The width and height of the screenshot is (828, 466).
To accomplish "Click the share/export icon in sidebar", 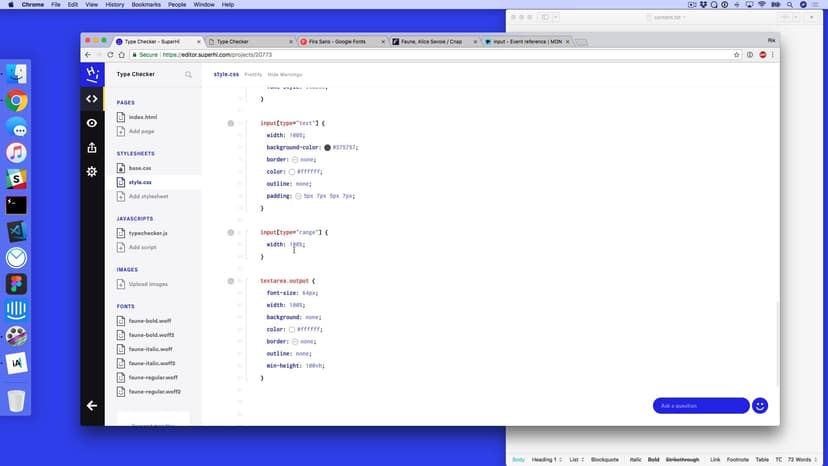I will [92, 148].
